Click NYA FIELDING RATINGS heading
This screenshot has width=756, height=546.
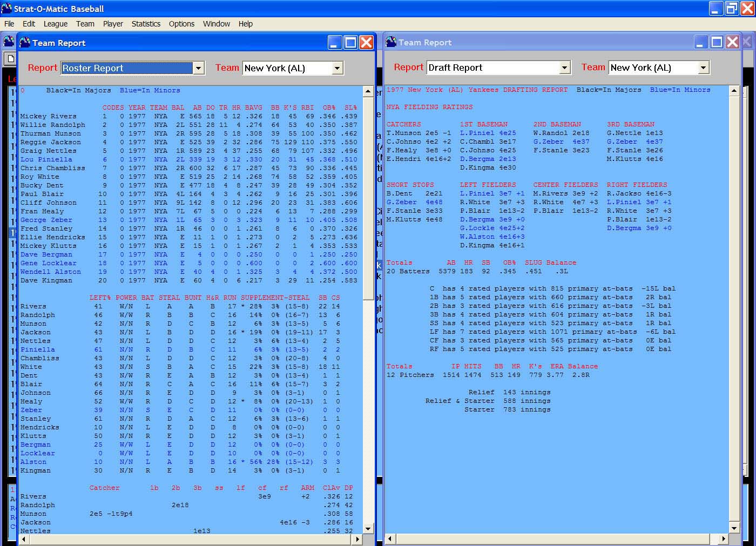point(429,107)
